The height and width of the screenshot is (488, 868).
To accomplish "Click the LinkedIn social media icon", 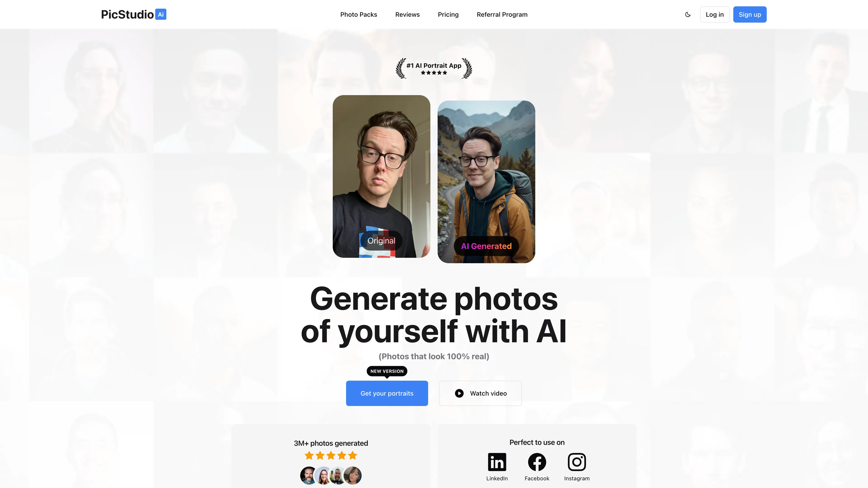I will pyautogui.click(x=497, y=462).
